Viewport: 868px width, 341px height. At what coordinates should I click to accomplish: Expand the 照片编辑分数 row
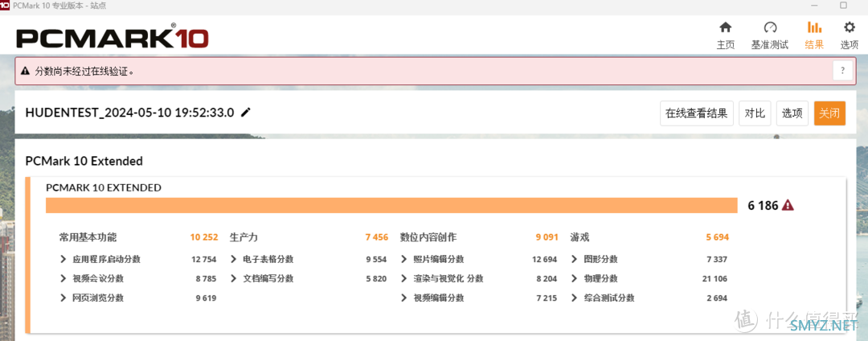404,259
